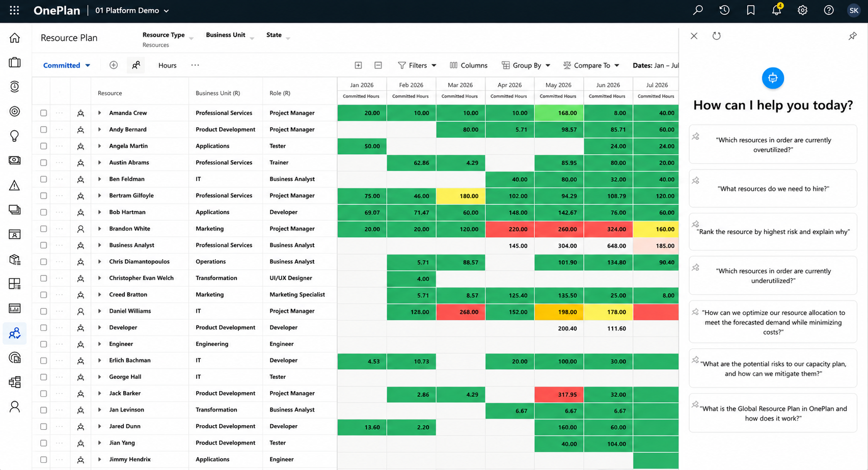Tick the checkbox next to Jared Dunn
Viewport: 868px width, 470px height.
click(43, 427)
